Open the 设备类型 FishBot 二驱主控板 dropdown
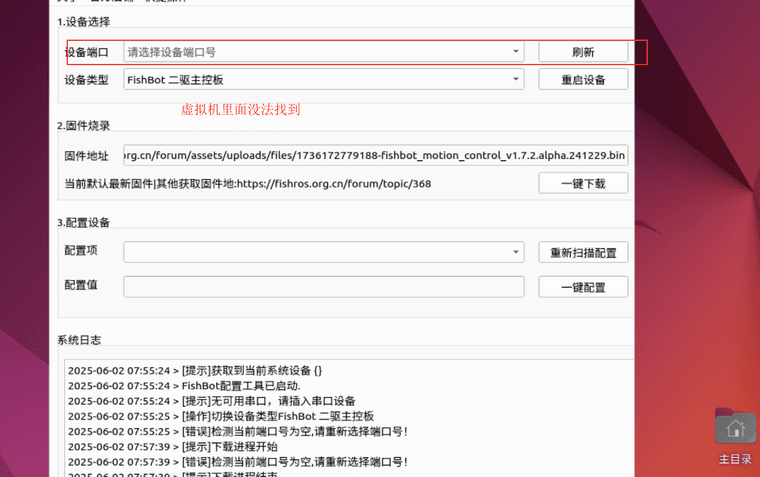Image resolution: width=760 pixels, height=477 pixels. 324,80
